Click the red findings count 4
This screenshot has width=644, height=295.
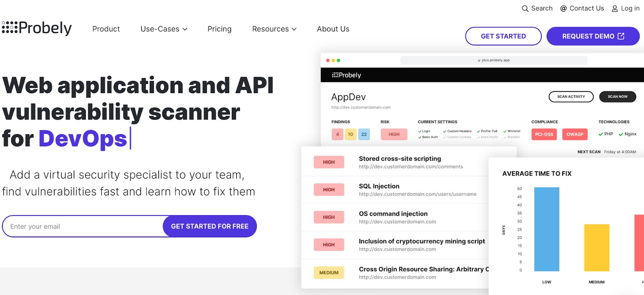(337, 134)
